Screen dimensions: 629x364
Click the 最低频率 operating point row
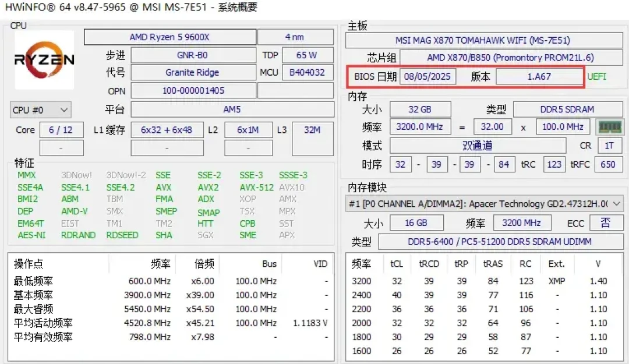[x=171, y=281]
